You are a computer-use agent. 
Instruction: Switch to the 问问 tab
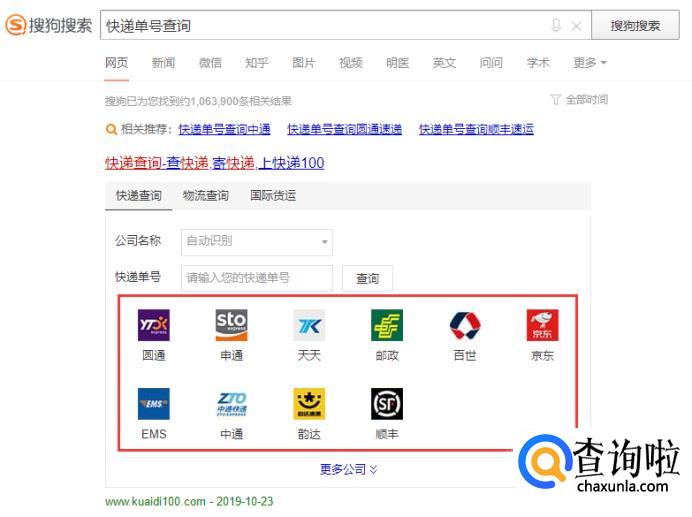[491, 63]
